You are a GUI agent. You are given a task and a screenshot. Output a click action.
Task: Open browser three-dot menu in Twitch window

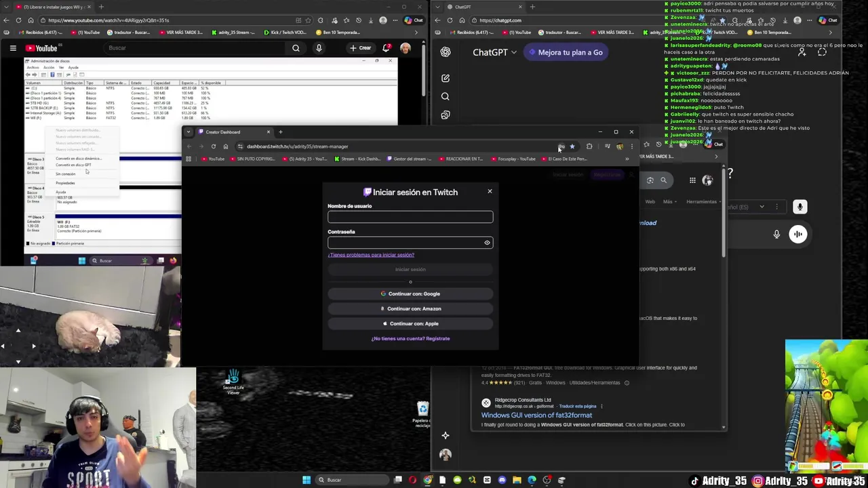click(x=632, y=146)
